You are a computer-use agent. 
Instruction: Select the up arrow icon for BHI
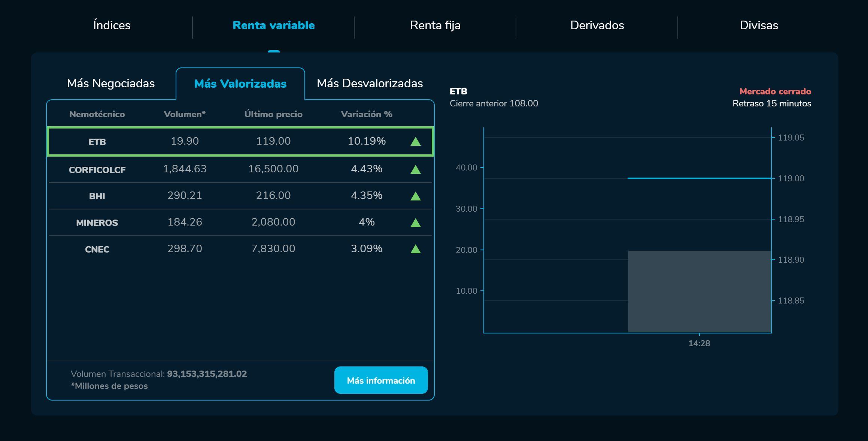click(x=416, y=196)
